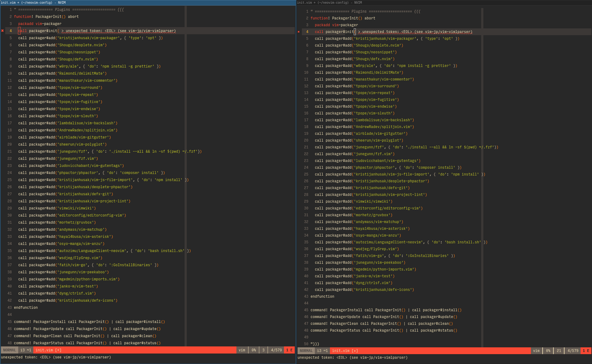The width and height of the screenshot is (592, 364).
Task: Click 'andymass/vim-matchup' line in right window
Action: click(359, 222)
